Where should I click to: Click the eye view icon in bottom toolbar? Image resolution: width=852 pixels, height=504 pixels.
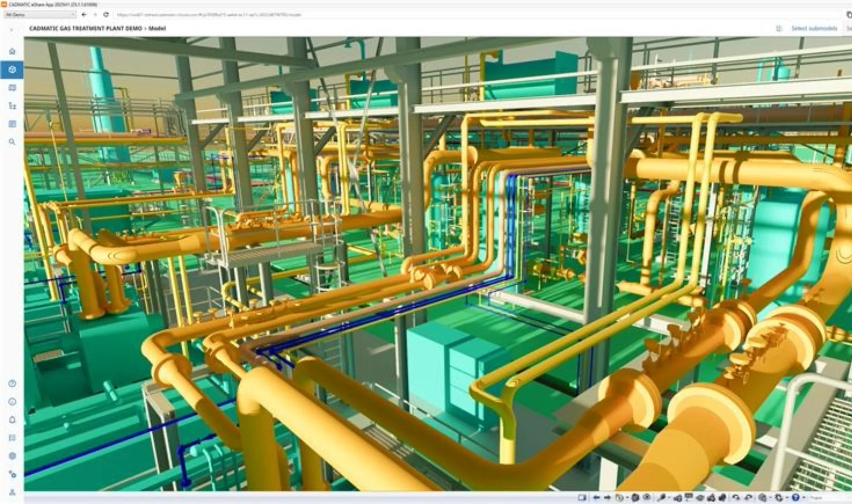click(x=647, y=497)
